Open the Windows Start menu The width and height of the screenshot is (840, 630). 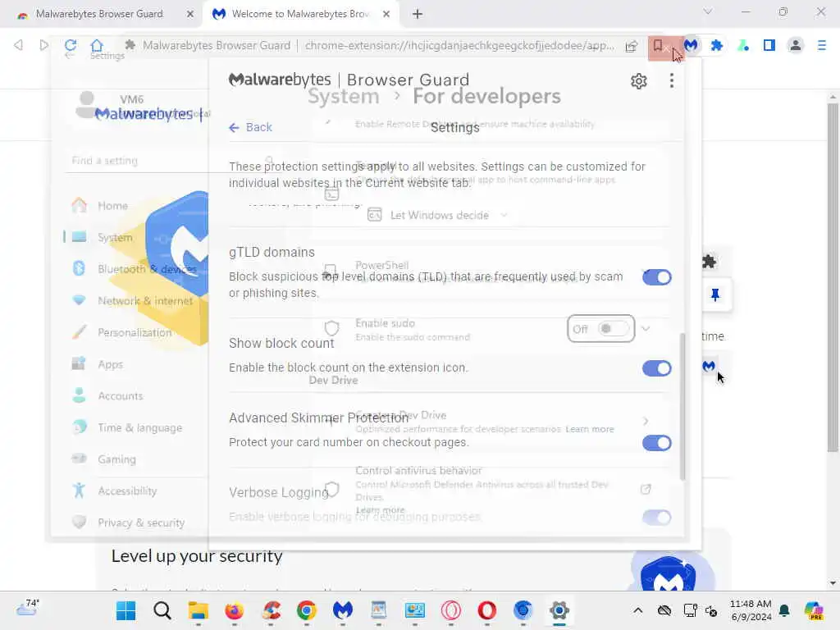point(126,610)
